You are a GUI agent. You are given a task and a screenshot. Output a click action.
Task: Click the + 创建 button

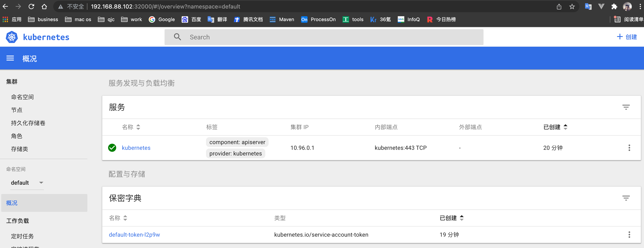(627, 37)
